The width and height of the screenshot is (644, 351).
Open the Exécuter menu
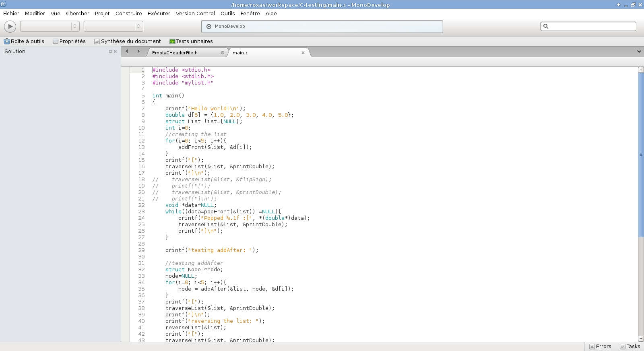(159, 13)
